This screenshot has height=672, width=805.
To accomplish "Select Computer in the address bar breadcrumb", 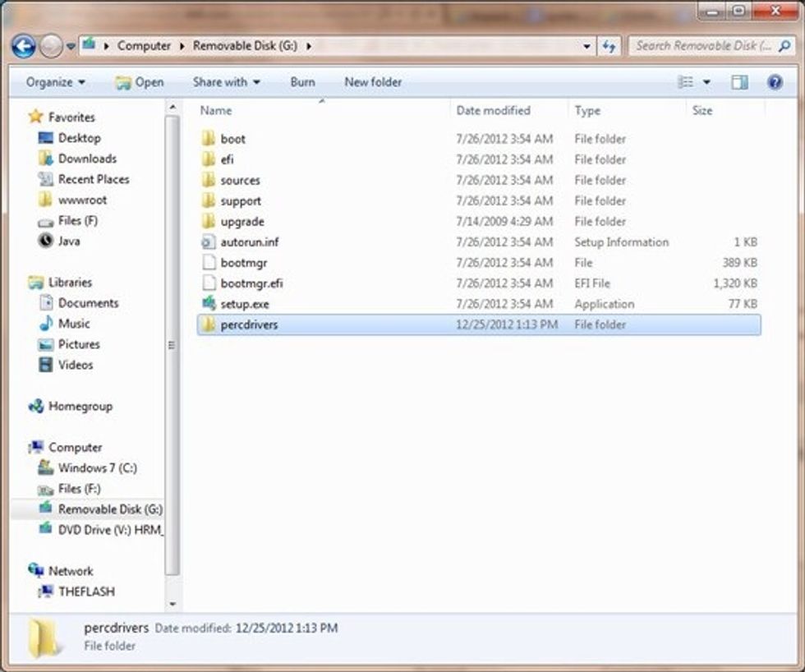I will tap(145, 46).
